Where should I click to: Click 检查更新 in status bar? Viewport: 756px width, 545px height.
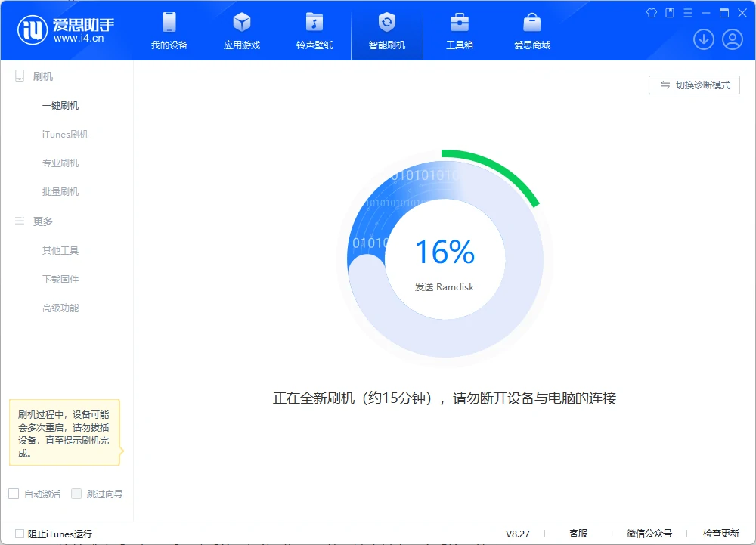720,534
